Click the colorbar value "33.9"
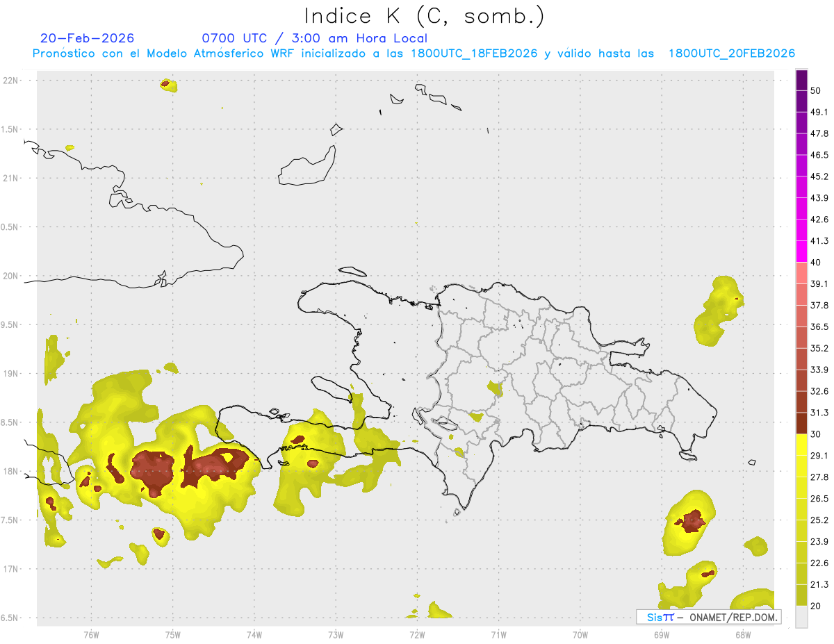The width and height of the screenshot is (834, 644). pyautogui.click(x=819, y=370)
